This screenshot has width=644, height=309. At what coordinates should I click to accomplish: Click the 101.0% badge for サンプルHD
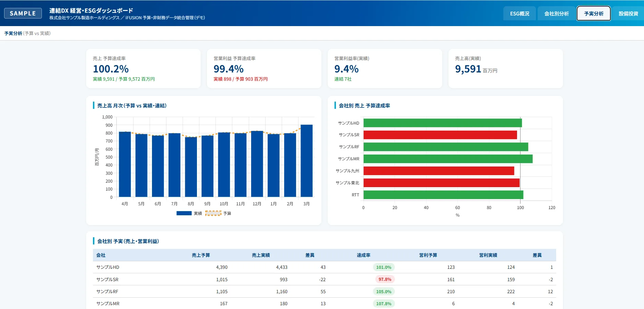(x=384, y=267)
